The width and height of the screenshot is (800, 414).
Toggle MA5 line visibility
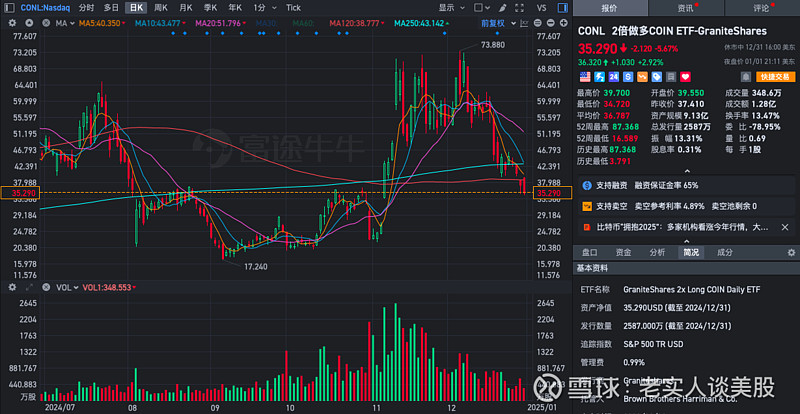102,23
